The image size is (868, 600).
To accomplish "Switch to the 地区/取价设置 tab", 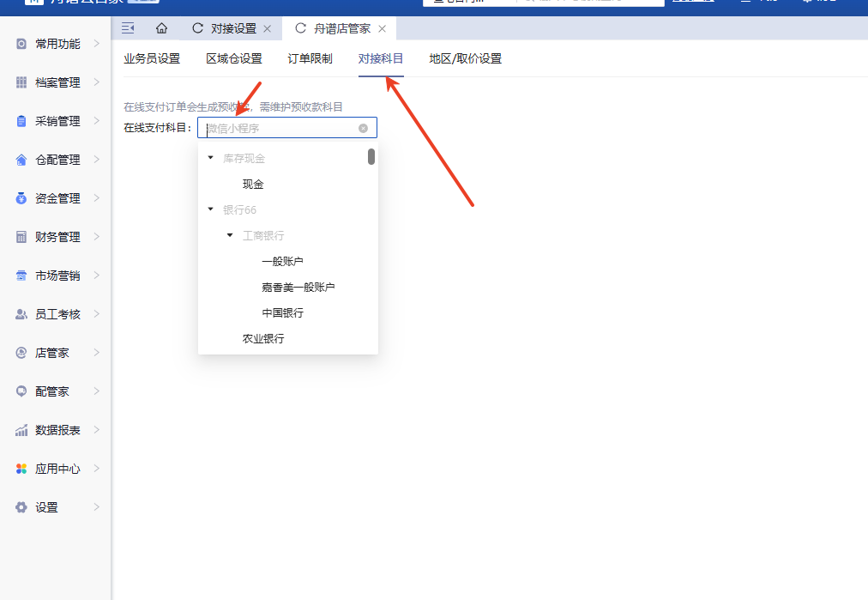I will [465, 59].
